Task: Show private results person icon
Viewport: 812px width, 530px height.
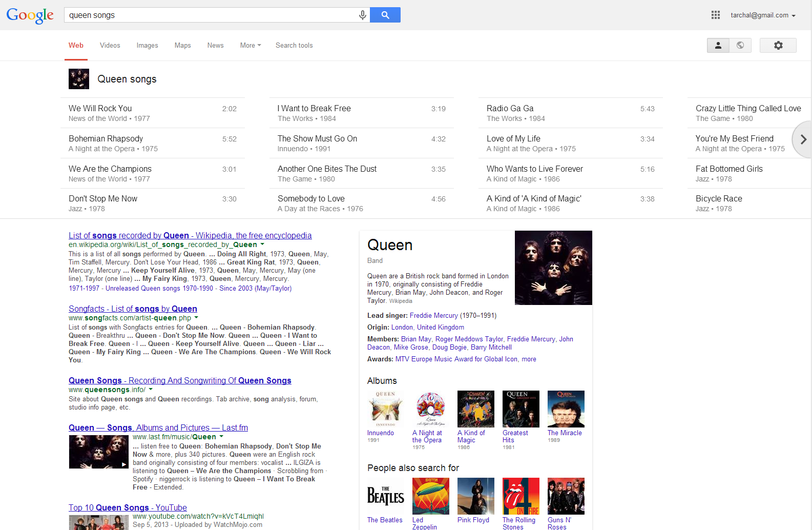Action: 718,45
